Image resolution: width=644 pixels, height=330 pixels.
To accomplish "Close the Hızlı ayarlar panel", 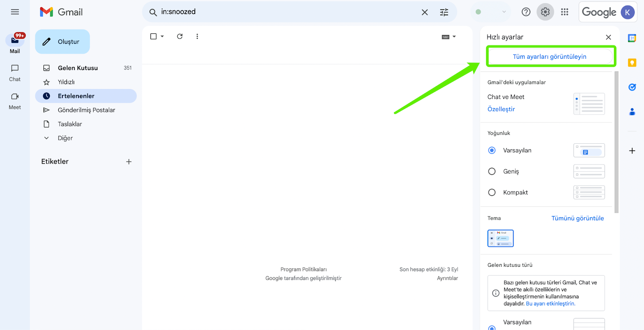I will click(x=608, y=37).
